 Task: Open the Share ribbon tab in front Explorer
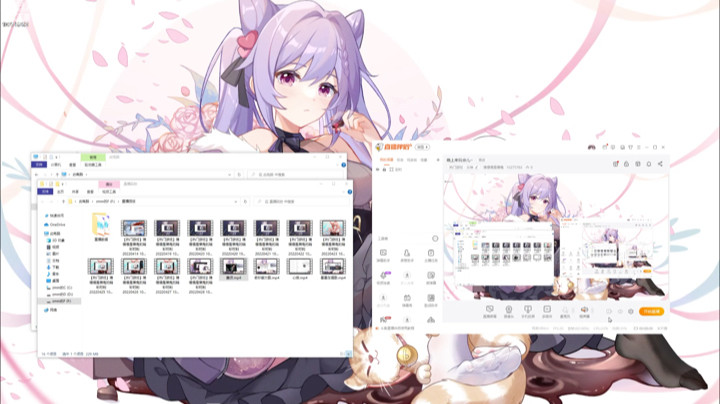point(75,191)
